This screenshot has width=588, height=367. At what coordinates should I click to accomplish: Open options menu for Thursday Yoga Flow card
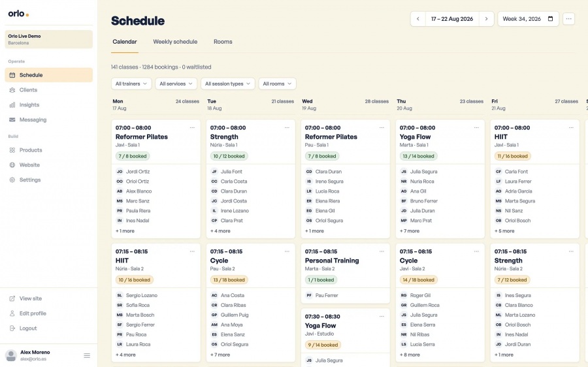(476, 128)
